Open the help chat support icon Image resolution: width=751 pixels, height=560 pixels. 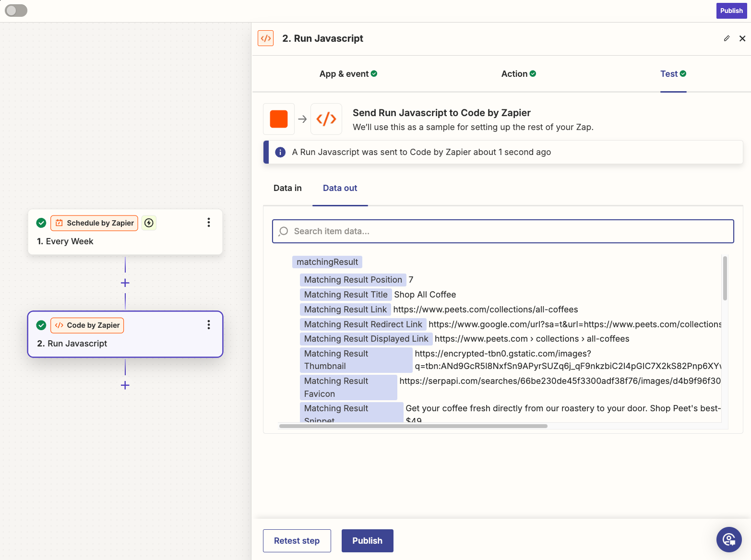729,539
